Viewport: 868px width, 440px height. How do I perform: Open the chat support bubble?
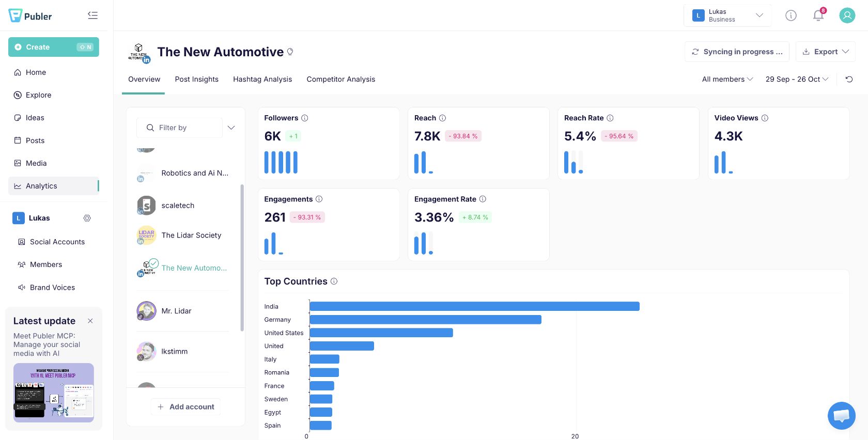(842, 415)
